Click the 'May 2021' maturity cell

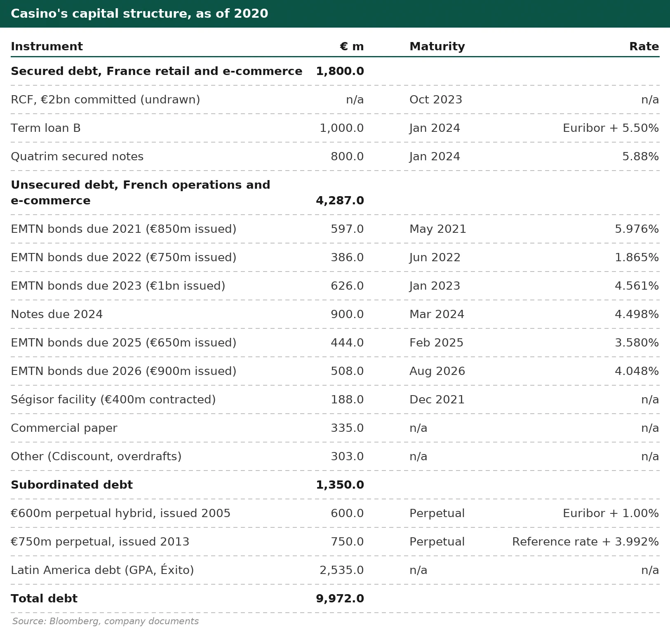(438, 229)
